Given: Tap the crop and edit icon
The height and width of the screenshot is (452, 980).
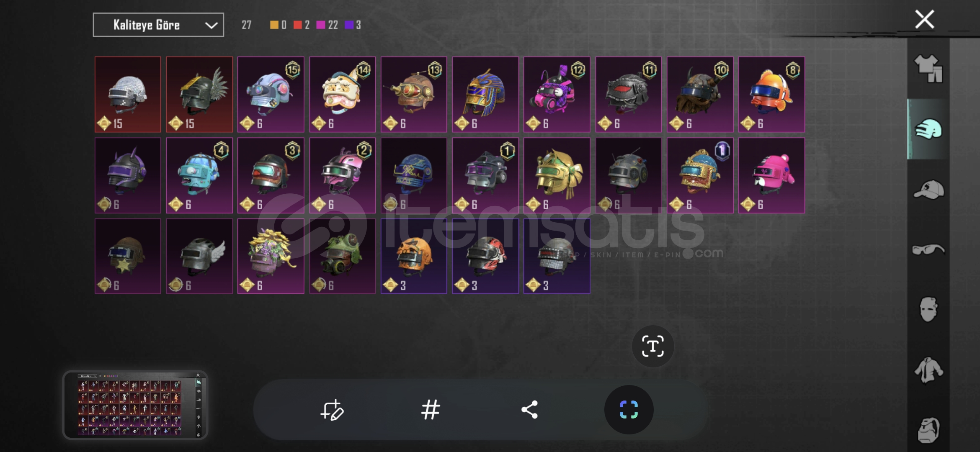Looking at the screenshot, I should point(332,410).
